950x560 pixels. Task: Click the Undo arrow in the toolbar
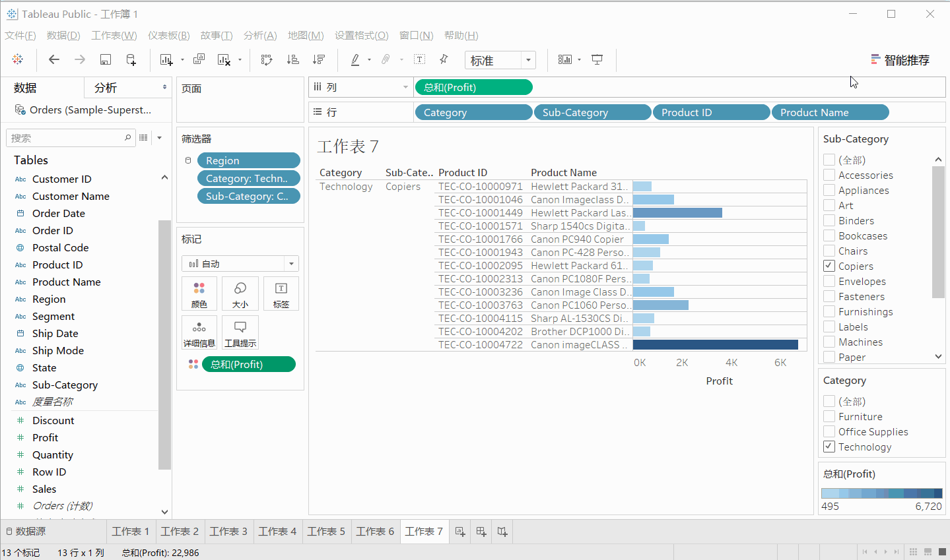53,59
